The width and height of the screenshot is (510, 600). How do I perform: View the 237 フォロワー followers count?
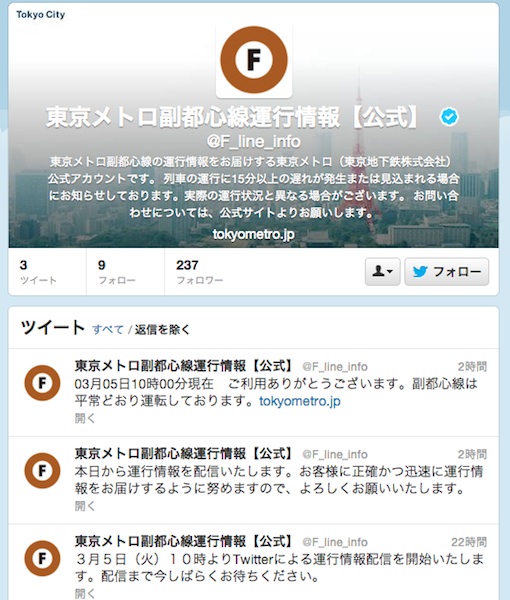point(199,272)
